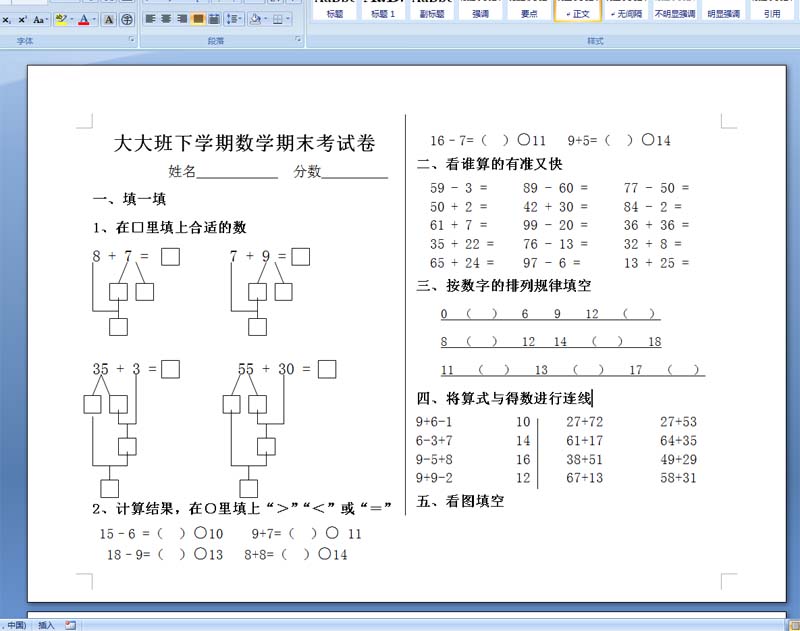Image resolution: width=800 pixels, height=631 pixels.
Task: Click the heading 四、将算式与得数进行连线
Action: [504, 398]
